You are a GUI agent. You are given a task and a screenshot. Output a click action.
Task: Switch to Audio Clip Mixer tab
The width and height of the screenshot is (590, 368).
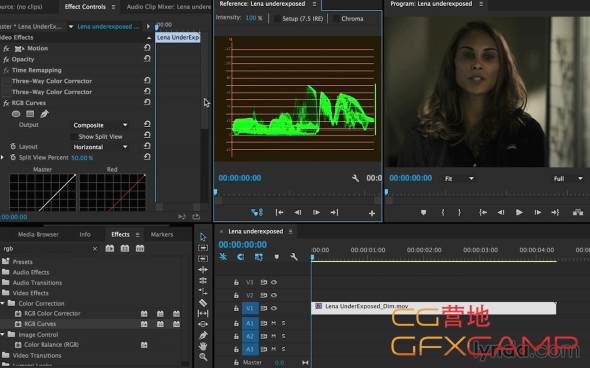(169, 6)
